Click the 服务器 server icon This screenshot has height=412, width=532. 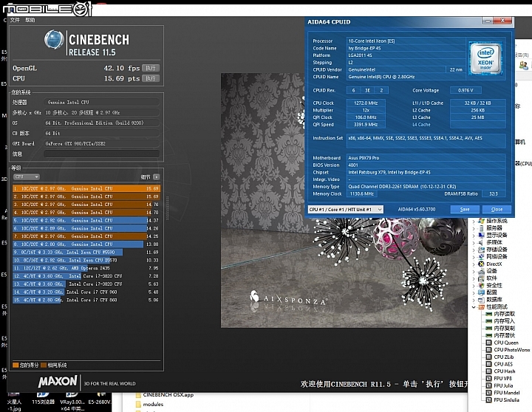(481, 228)
